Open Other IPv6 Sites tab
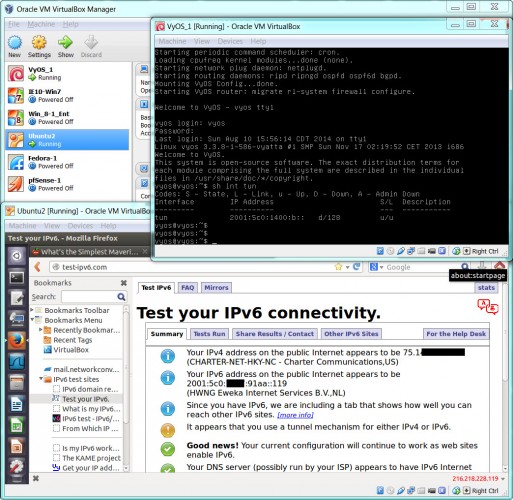This screenshot has height=500, width=513. [x=351, y=334]
